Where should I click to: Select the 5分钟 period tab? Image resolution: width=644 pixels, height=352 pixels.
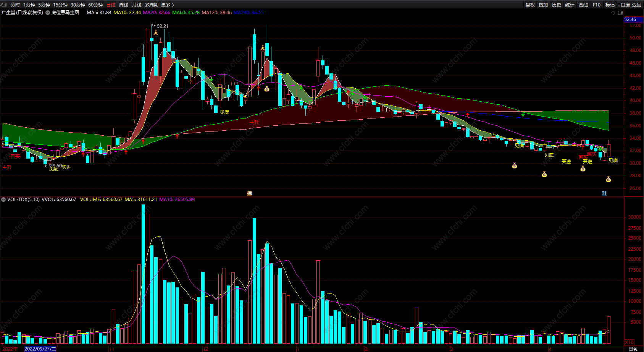coord(44,5)
